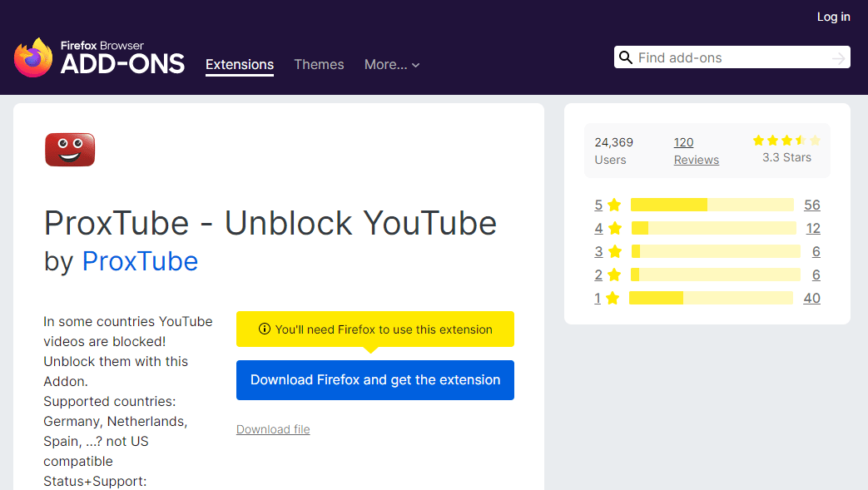The height and width of the screenshot is (490, 868).
Task: Click the star icon in 5-star row
Action: 614,205
